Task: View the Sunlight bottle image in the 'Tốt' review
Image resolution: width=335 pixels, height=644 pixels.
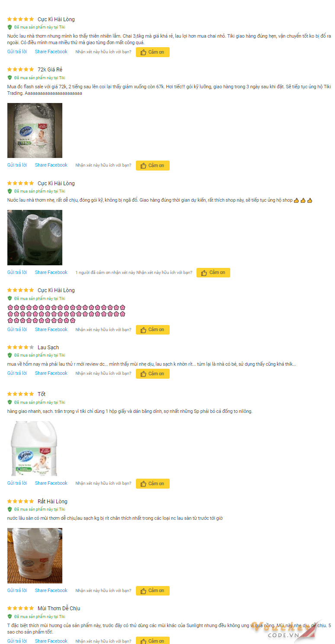Action: [x=35, y=448]
